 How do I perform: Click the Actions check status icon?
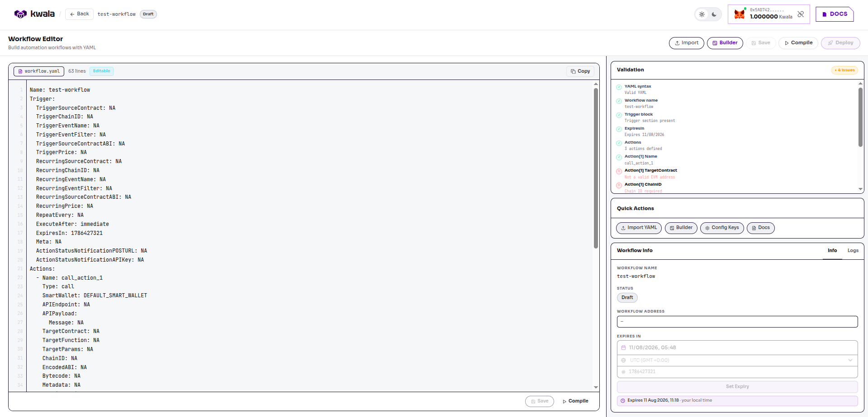pos(619,143)
